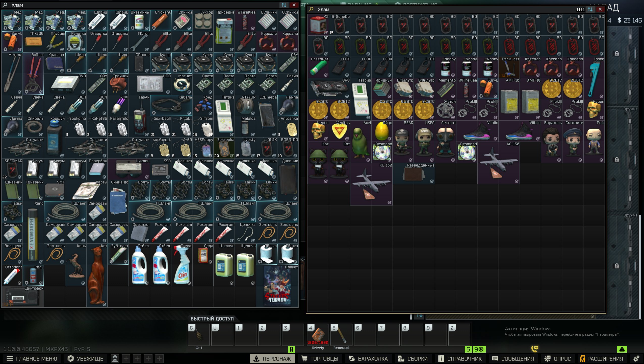Open the РАСШИРЕНИЯ extensions button
This screenshot has width=644, height=364.
pos(602,358)
